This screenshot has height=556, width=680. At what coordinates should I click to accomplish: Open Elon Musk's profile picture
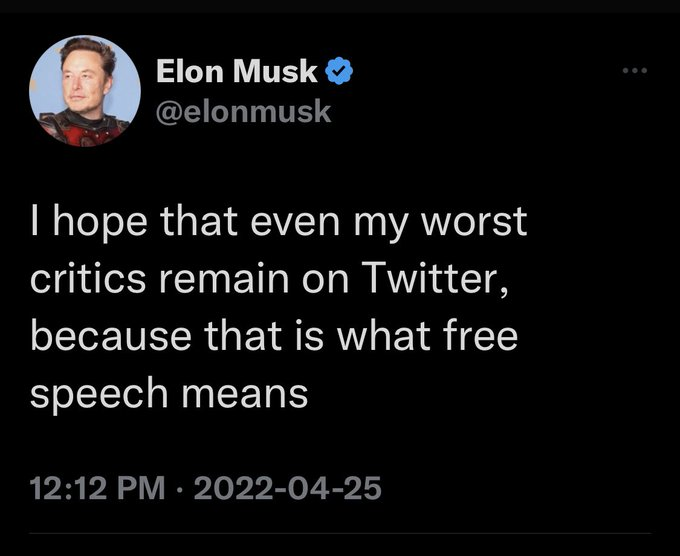click(85, 91)
